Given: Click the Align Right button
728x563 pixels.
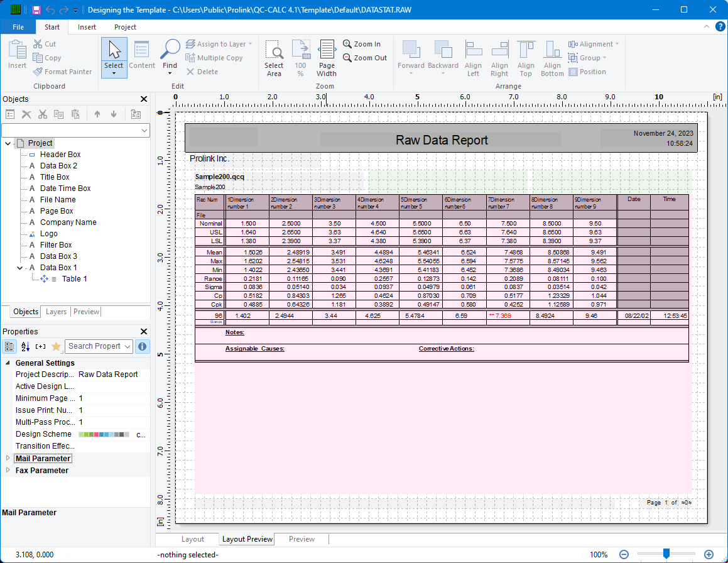Looking at the screenshot, I should click(x=499, y=58).
